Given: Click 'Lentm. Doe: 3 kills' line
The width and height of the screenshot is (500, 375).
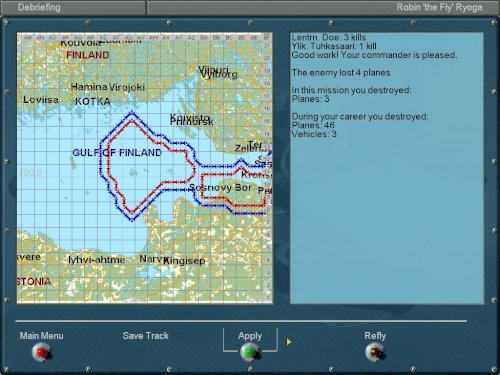Looking at the screenshot, I should click(x=329, y=37).
